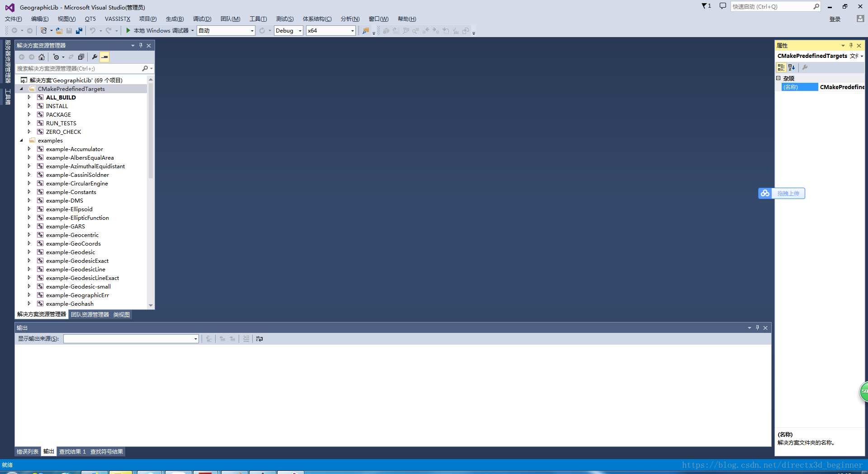Select the RUN_TESTS project

click(61, 123)
